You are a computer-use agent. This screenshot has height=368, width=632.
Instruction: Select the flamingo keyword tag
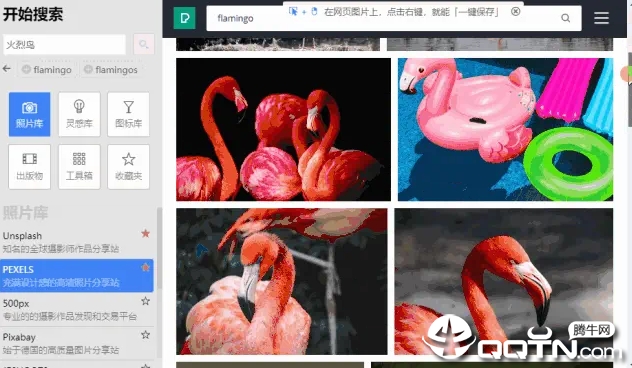pyautogui.click(x=47, y=70)
